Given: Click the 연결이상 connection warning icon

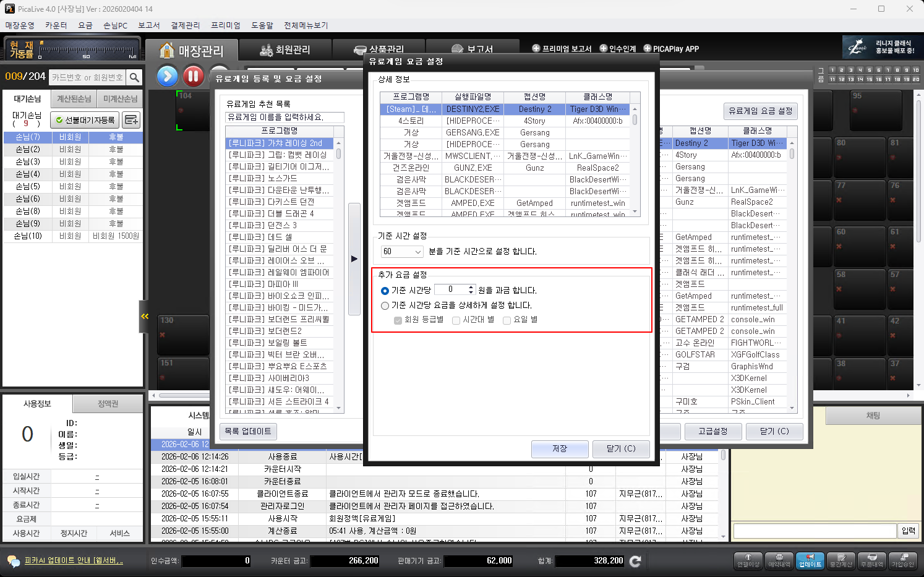Looking at the screenshot, I should pyautogui.click(x=748, y=560).
